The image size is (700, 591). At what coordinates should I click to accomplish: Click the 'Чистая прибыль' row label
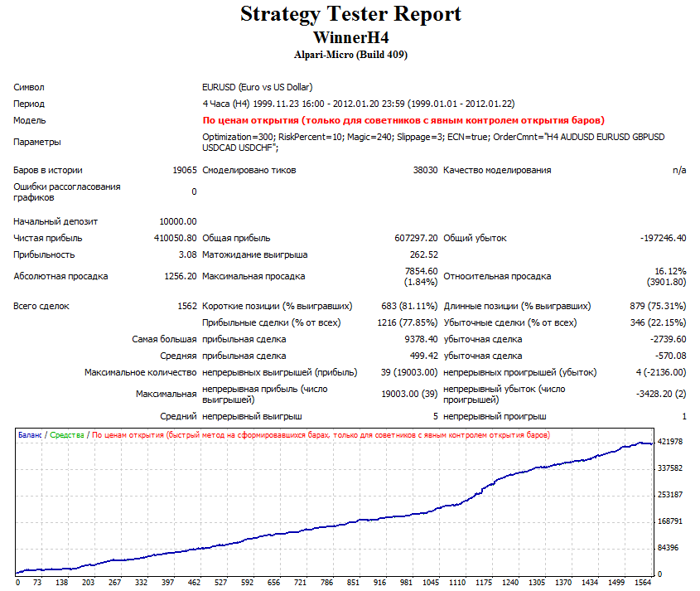pos(48,238)
